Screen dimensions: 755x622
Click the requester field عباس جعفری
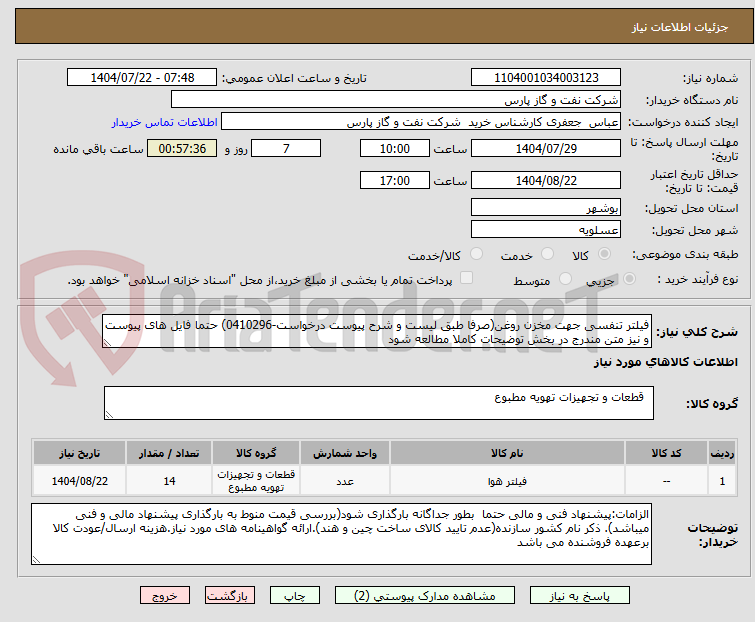[421, 122]
